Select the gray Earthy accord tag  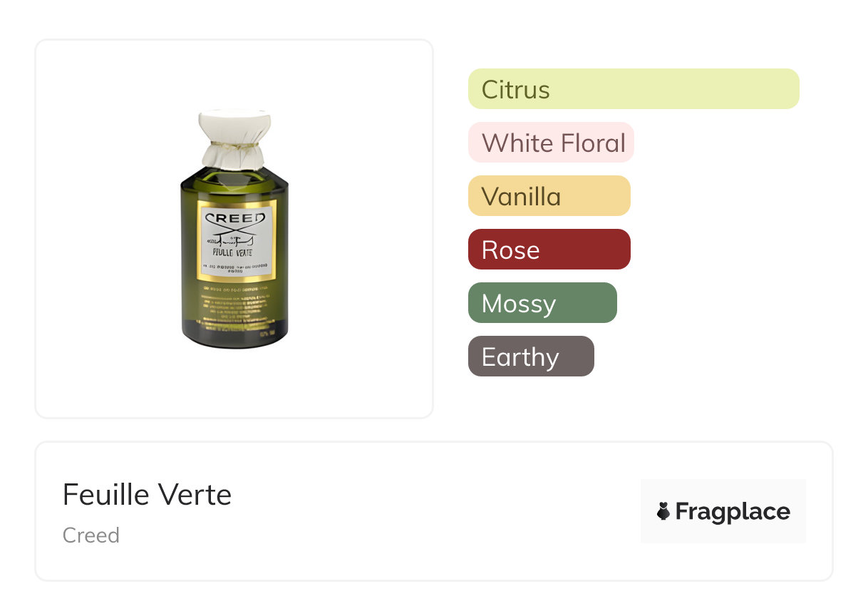(531, 356)
